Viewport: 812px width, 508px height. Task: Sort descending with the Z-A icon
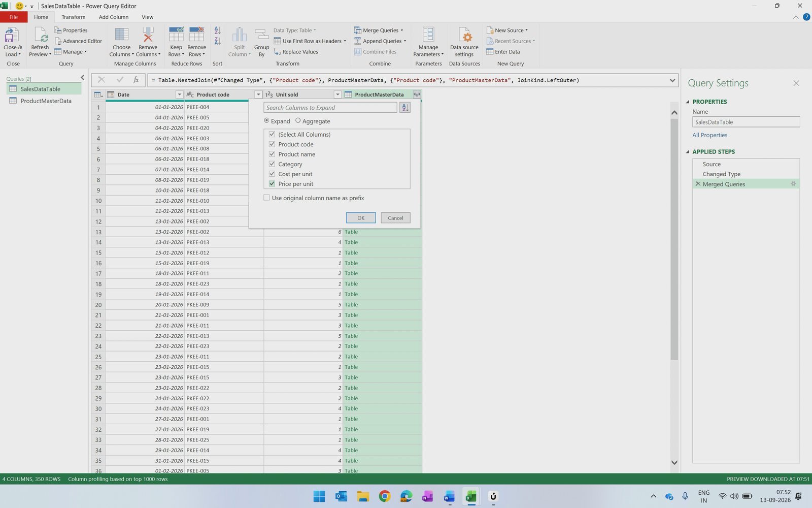(x=217, y=41)
